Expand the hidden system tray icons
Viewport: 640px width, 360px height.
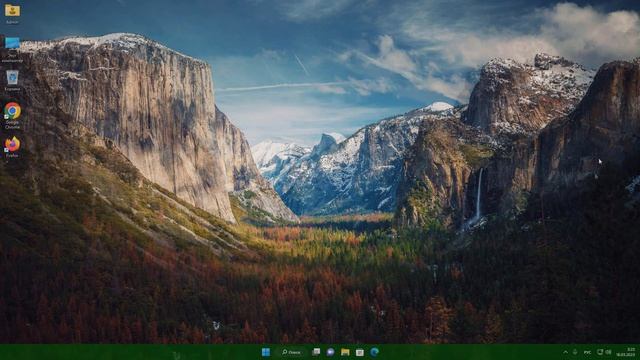(x=565, y=352)
